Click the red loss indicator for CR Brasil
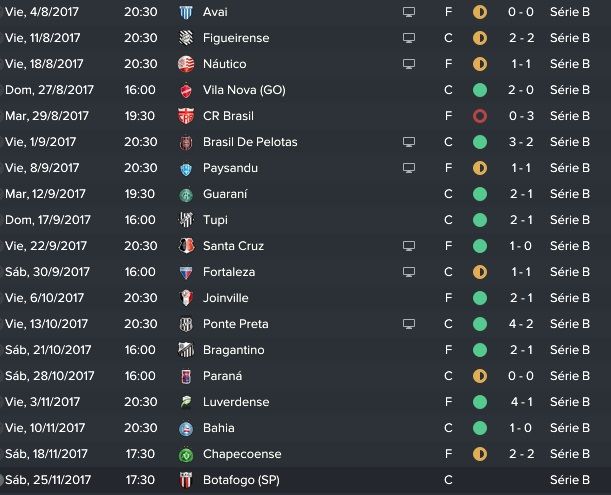 (480, 116)
